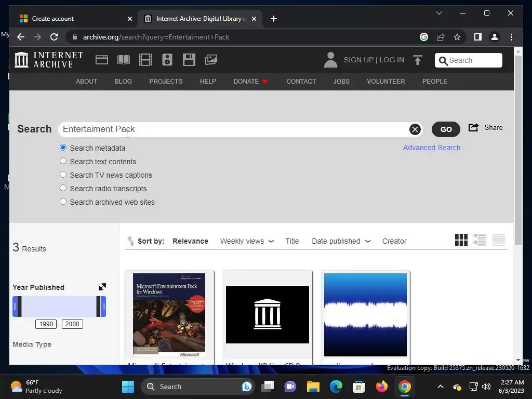Viewport: 532px width, 399px height.
Task: Sort results by Creator
Action: point(394,241)
